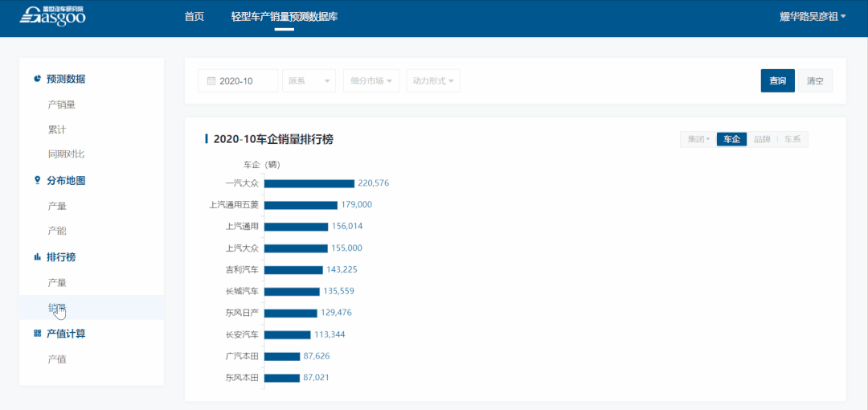868x410 pixels.
Task: Open the 动力形式 dropdown
Action: coord(433,81)
